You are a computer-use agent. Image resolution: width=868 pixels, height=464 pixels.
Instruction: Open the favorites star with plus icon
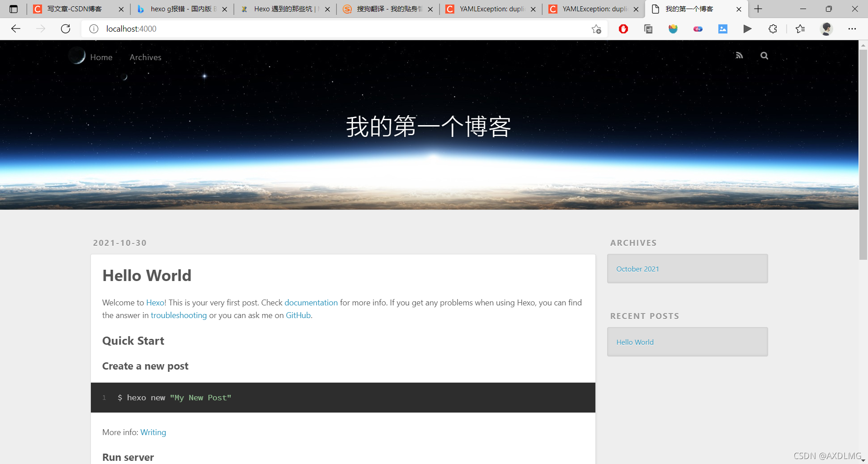pos(596,29)
